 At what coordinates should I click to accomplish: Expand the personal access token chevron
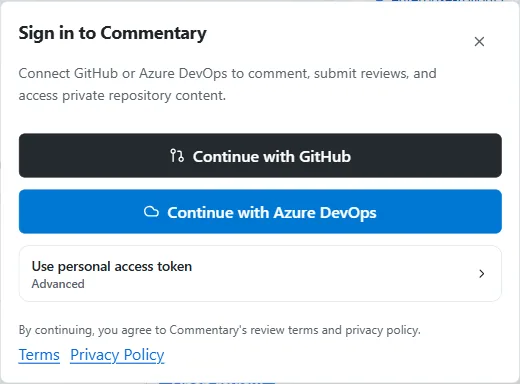[481, 274]
